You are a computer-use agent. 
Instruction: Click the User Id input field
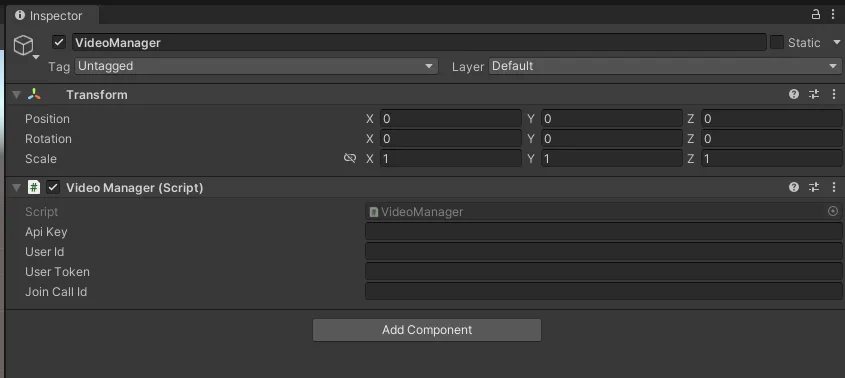click(604, 251)
